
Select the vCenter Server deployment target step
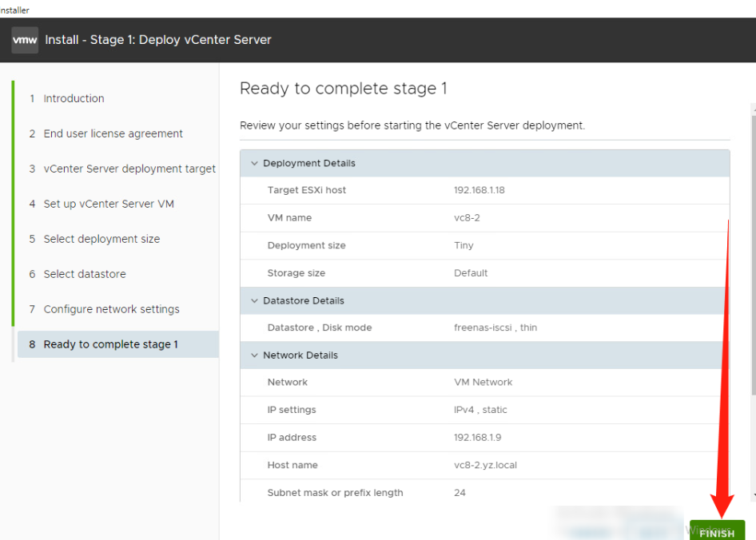tap(129, 169)
